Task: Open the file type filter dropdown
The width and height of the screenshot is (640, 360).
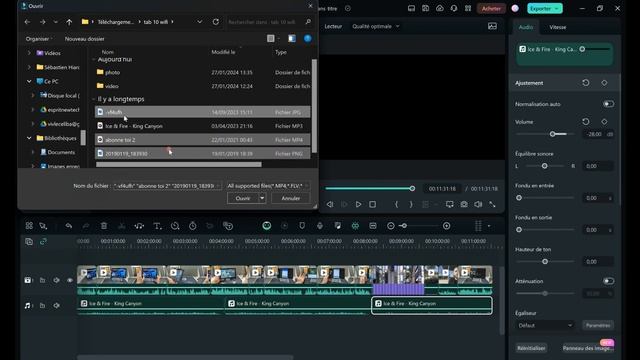Action: (x=268, y=186)
